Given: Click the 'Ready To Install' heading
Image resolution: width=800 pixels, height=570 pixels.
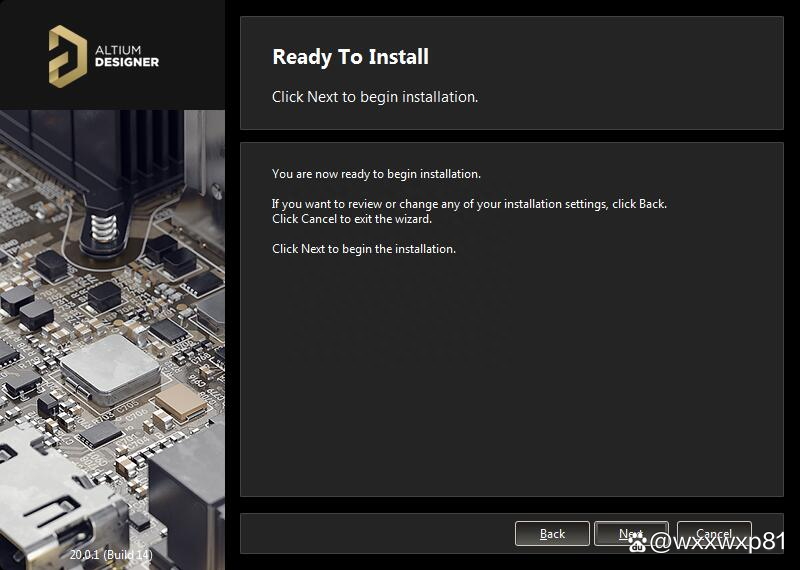Looking at the screenshot, I should [x=351, y=57].
